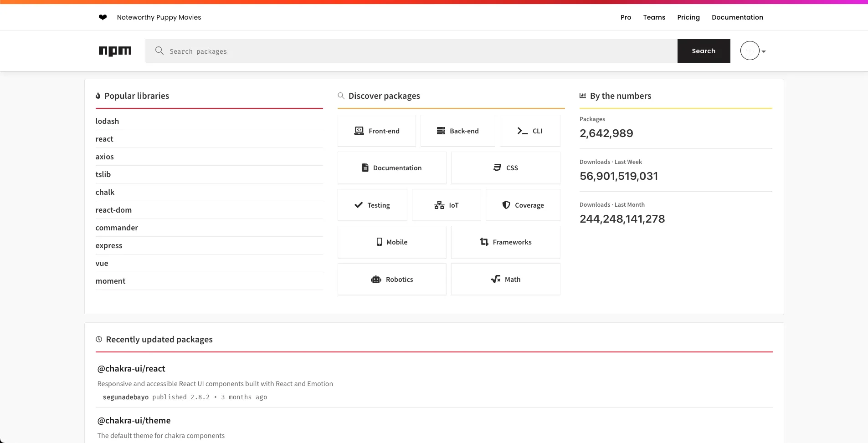Select the Frameworks label text
Screen dimensions: 868x443
coord(512,242)
